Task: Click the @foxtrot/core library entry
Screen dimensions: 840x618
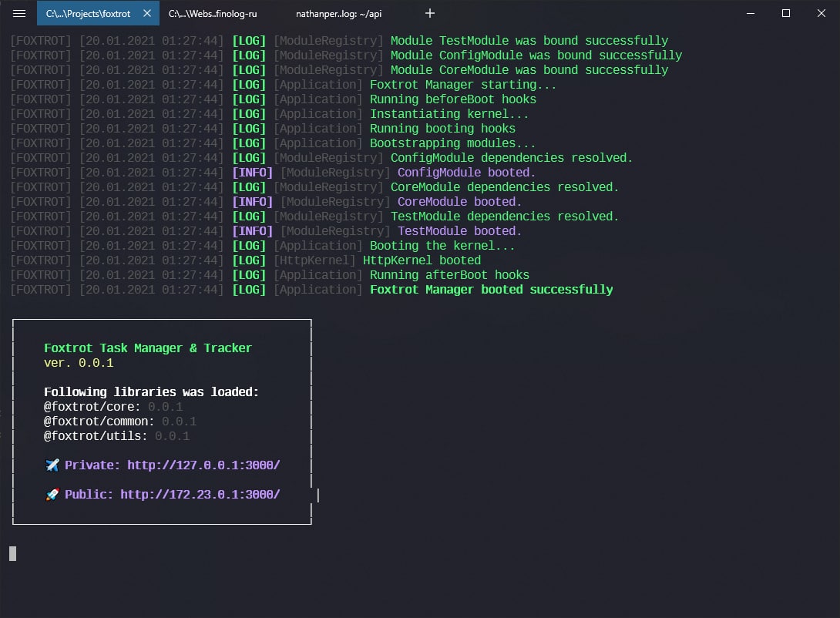Action: [x=92, y=407]
